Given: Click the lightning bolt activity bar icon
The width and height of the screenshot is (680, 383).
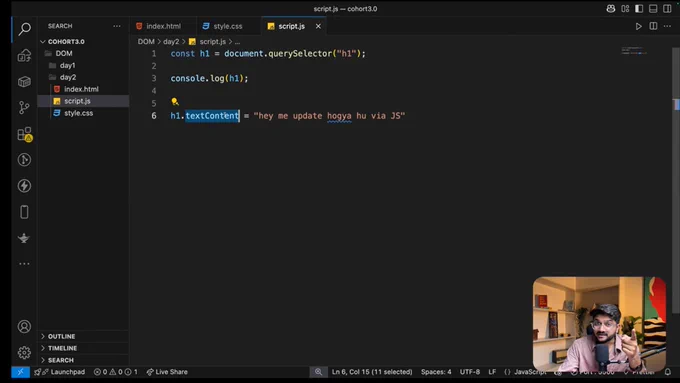Looking at the screenshot, I should tap(24, 186).
